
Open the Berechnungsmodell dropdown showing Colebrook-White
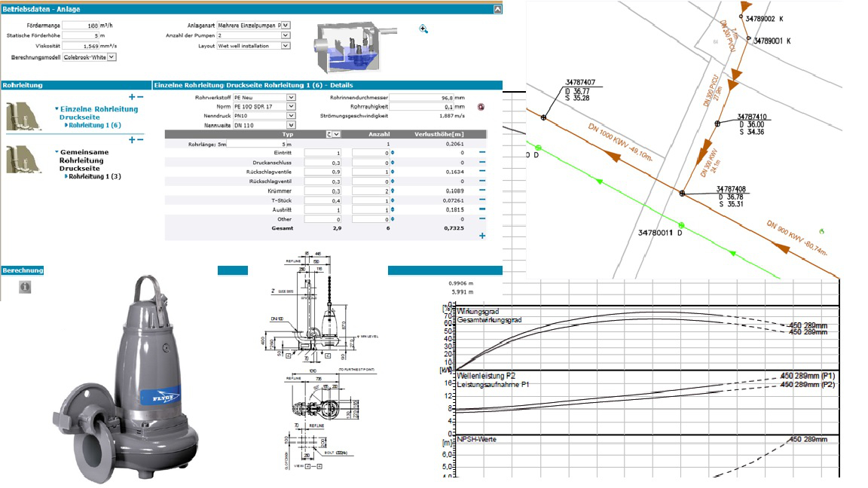[x=112, y=57]
